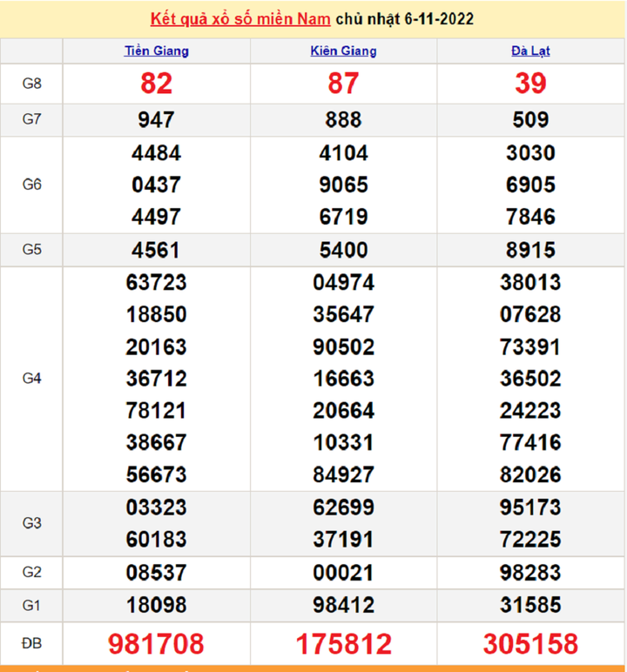Open the Đà Lạt province link
Image resolution: width=627 pixels, height=672 pixels.
[530, 50]
